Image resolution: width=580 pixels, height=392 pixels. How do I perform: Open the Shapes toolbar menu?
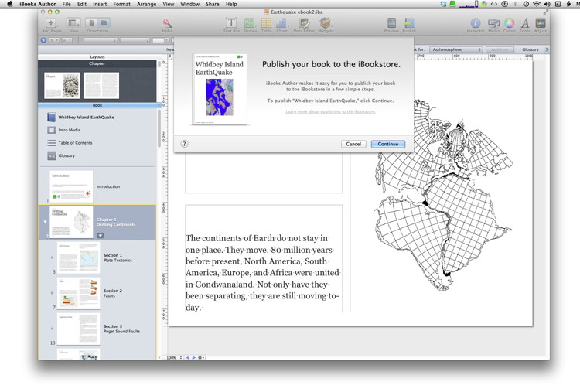click(x=250, y=26)
